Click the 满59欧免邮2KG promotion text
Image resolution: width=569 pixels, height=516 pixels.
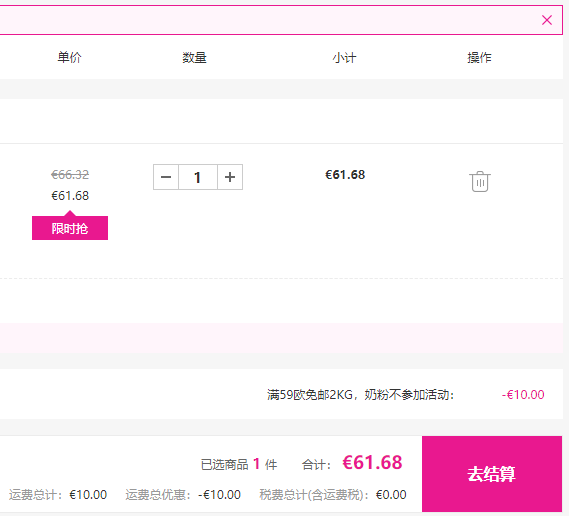360,394
